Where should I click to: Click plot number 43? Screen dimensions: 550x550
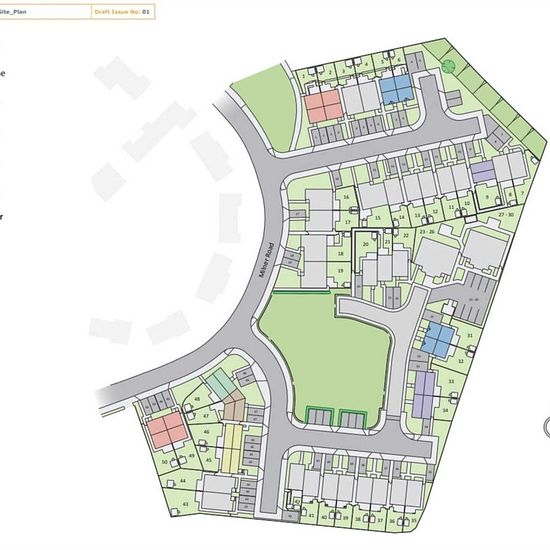point(186,504)
